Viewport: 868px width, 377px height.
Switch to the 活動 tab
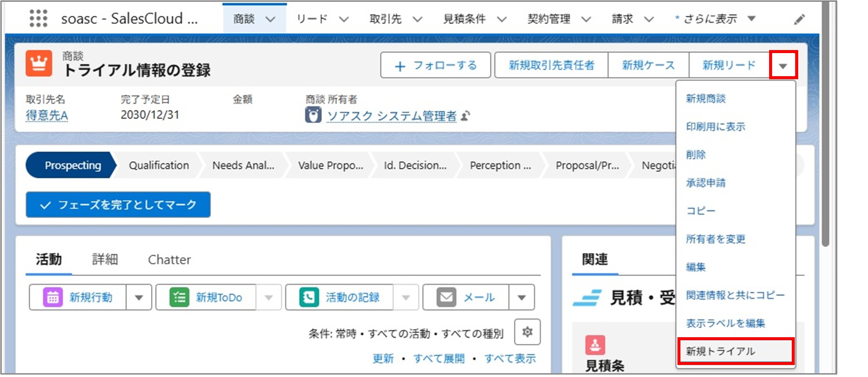click(49, 259)
